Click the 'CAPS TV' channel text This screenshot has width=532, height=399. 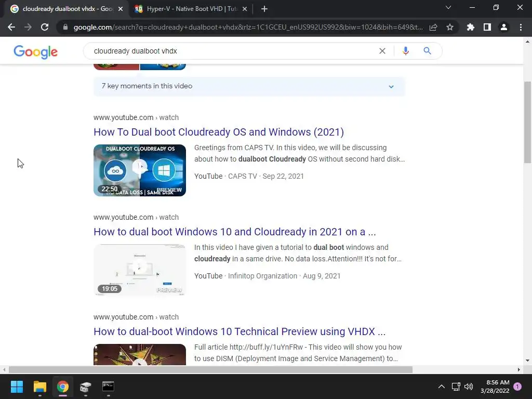click(243, 176)
